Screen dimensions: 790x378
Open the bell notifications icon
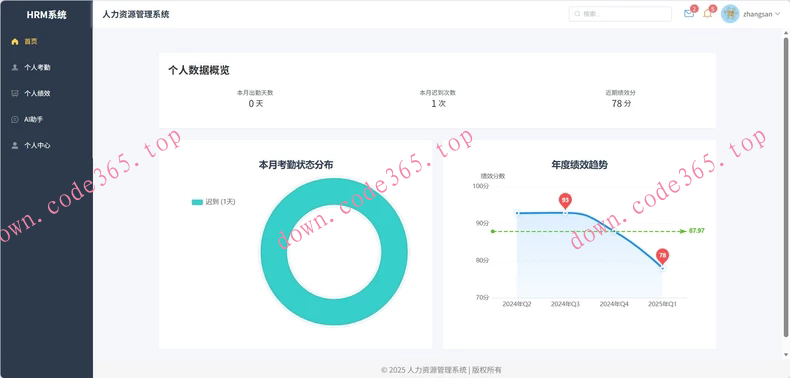tap(707, 14)
